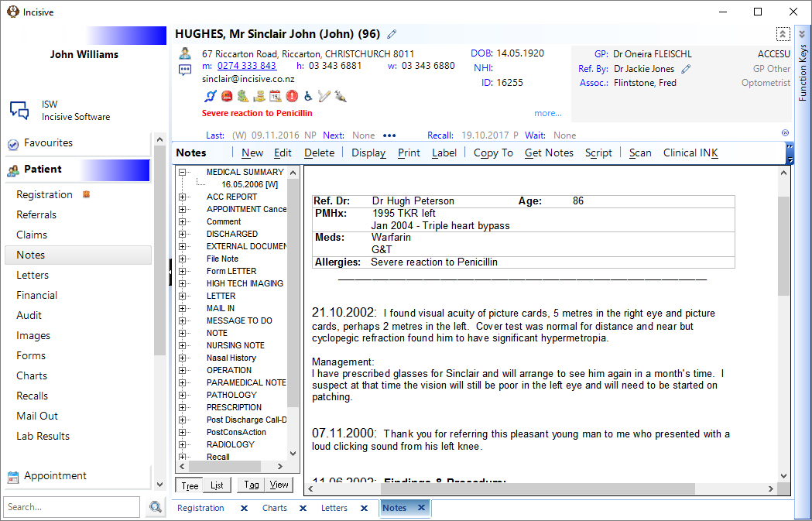Click the search magnifier icon beside Search box
This screenshot has height=521, width=812.
click(x=156, y=507)
